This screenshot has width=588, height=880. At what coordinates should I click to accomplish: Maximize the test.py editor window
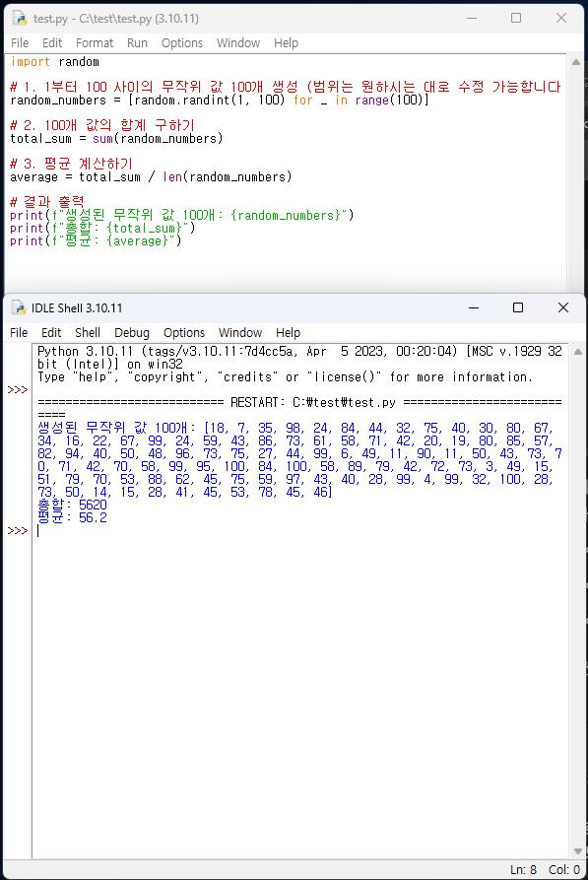[x=516, y=18]
